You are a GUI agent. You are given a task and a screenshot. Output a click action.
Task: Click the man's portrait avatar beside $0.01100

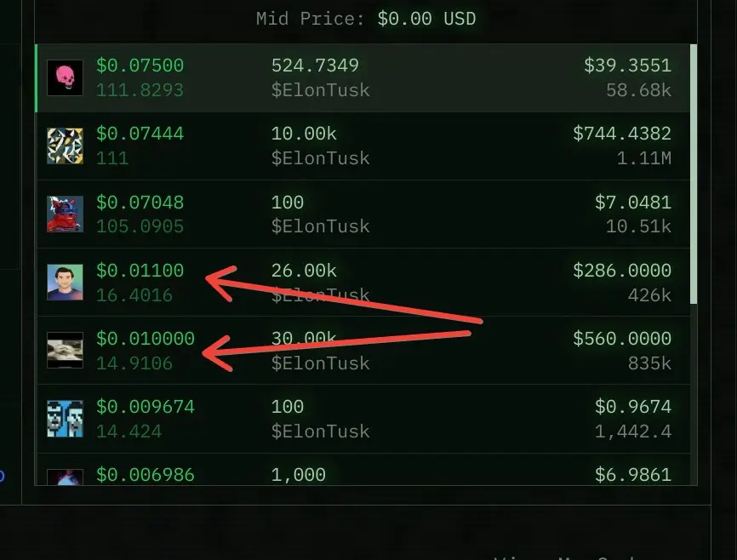66,282
